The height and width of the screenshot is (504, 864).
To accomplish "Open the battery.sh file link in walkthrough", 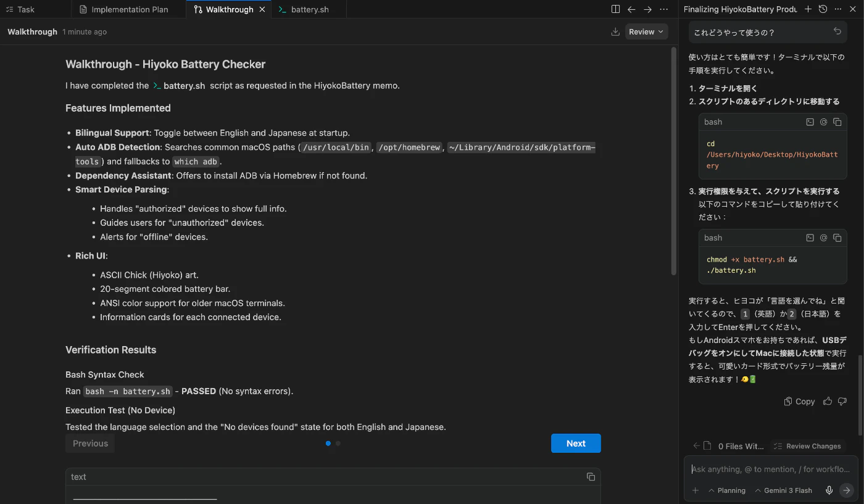I will click(x=179, y=86).
